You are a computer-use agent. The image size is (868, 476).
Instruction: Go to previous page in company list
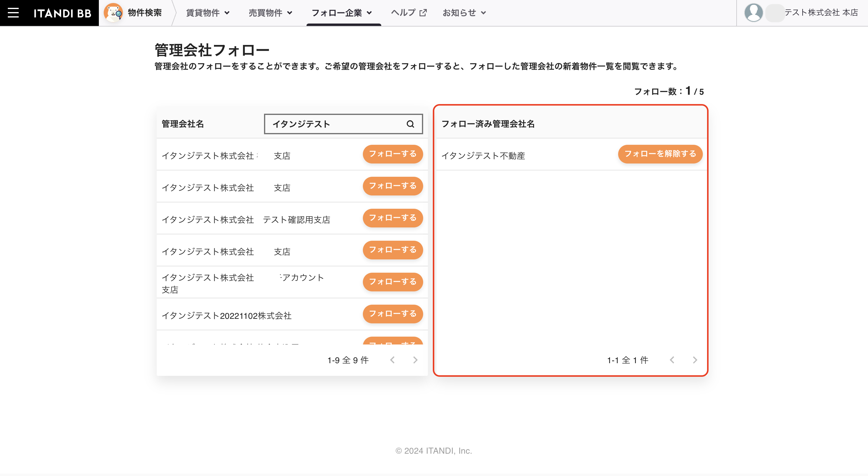tap(392, 360)
